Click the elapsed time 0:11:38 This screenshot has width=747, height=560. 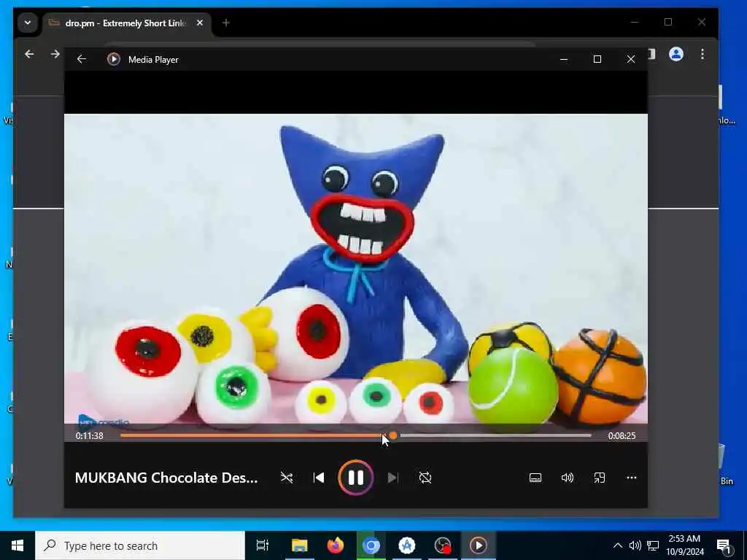click(89, 436)
